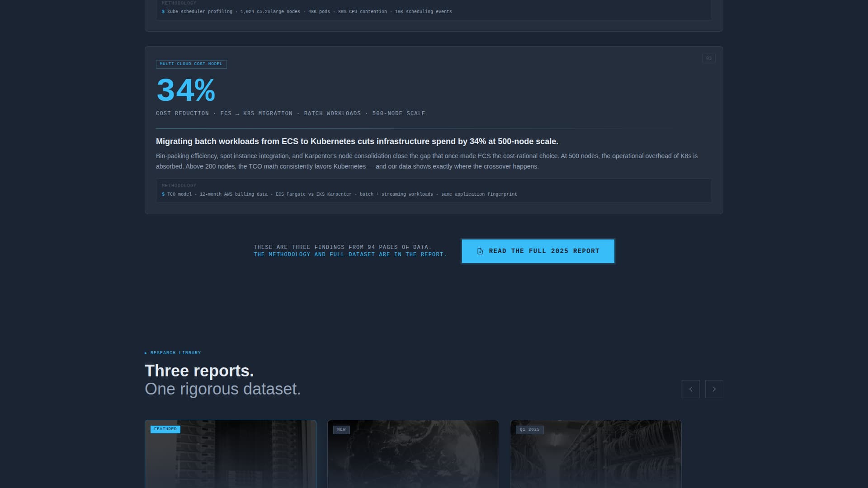Click the Cost Reduction ECS K8s Migration subtitle
The image size is (868, 488).
coord(291,113)
